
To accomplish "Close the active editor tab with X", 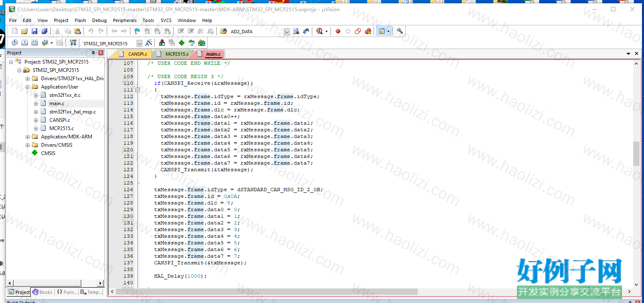I will click(637, 54).
